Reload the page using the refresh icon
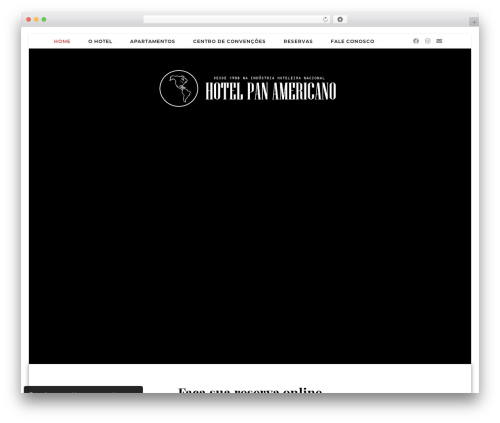 tap(325, 20)
